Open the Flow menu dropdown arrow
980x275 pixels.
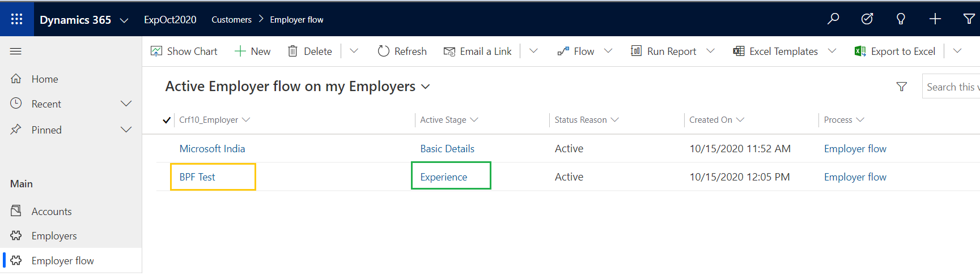coord(608,51)
